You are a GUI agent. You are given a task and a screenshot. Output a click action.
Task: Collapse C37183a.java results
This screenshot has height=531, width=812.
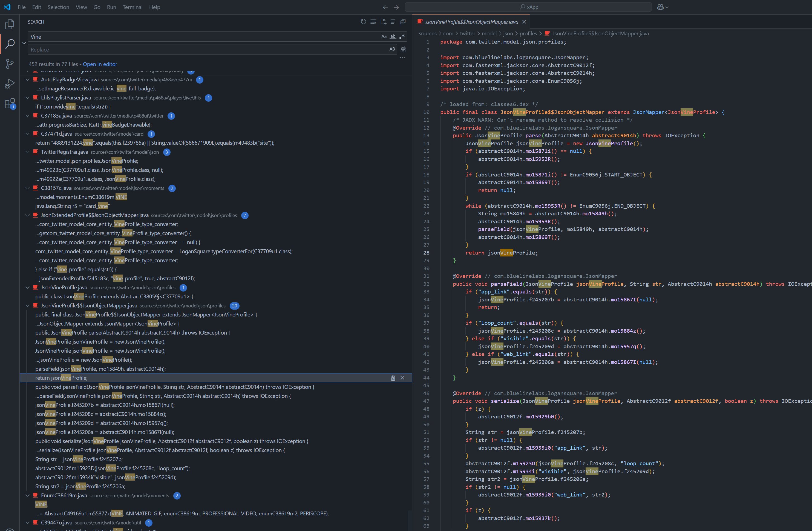27,116
